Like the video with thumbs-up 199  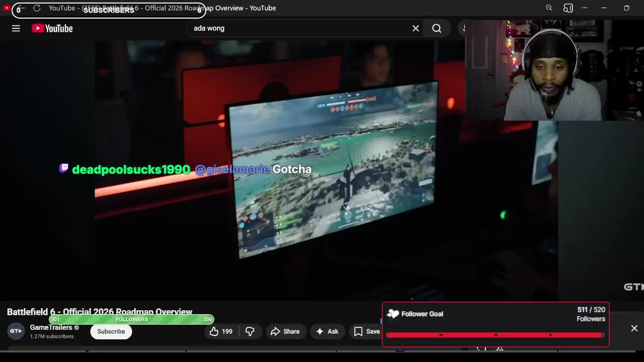(221, 331)
